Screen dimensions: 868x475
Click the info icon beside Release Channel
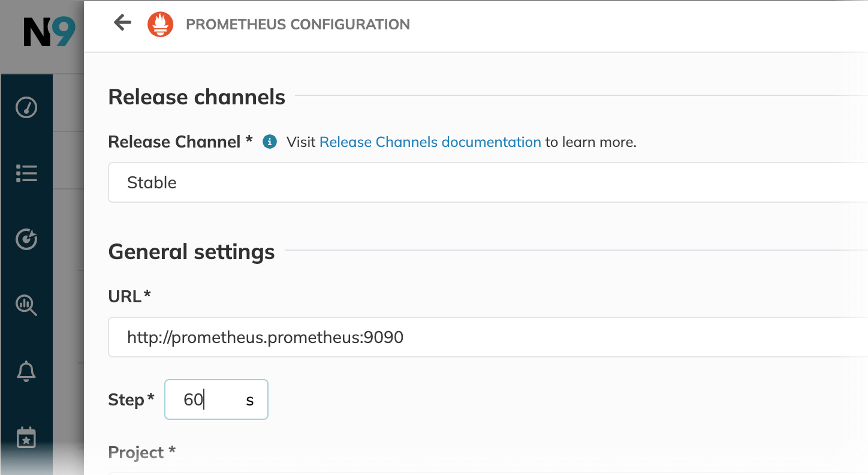[x=270, y=142]
